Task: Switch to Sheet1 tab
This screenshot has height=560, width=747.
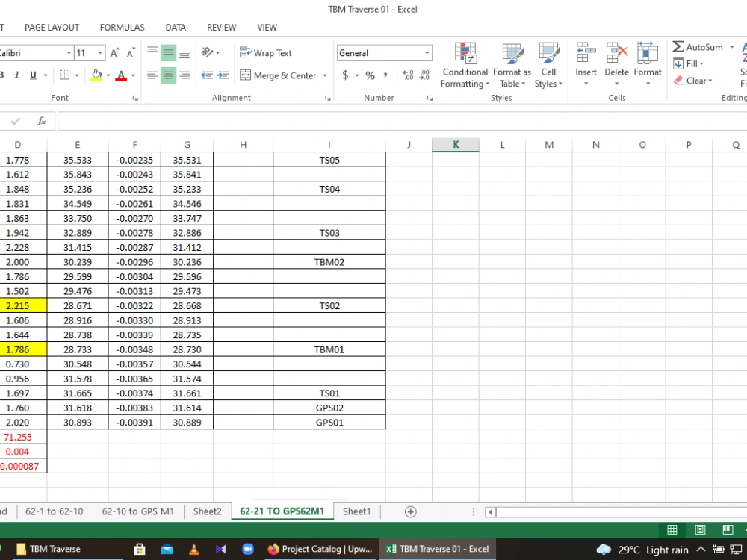Action: (356, 511)
